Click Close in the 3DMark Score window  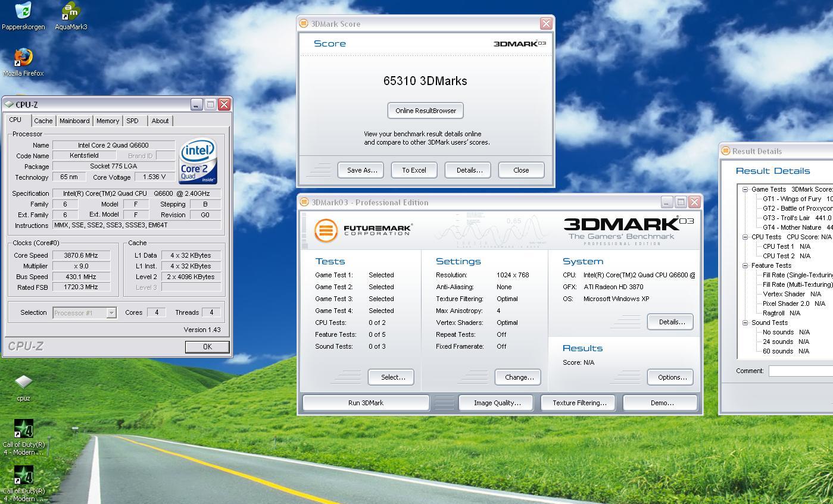(521, 170)
